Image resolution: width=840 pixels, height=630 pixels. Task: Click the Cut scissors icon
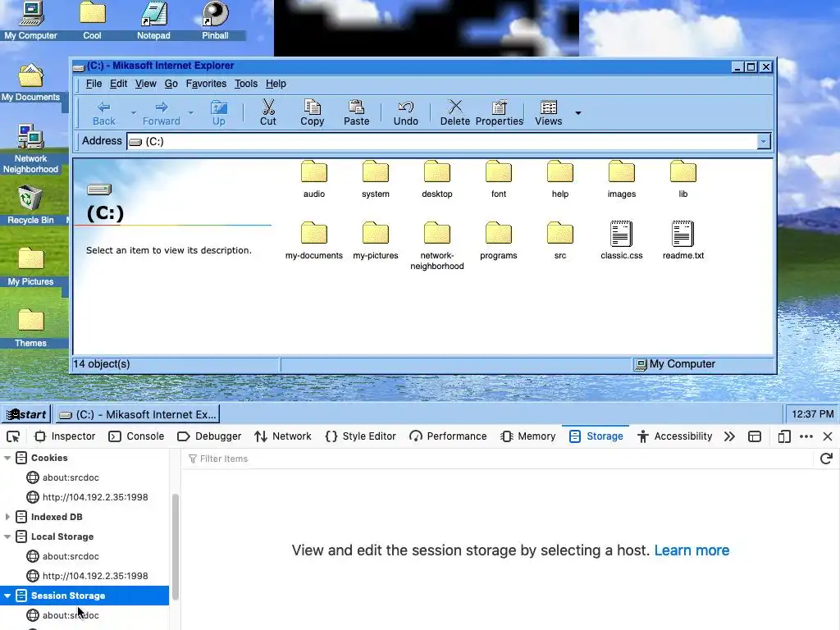268,107
